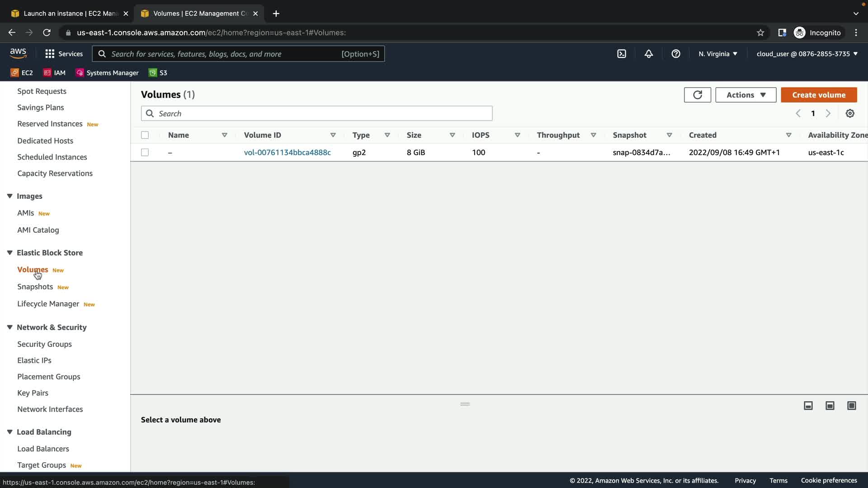
Task: Click the help question mark icon
Action: [676, 54]
